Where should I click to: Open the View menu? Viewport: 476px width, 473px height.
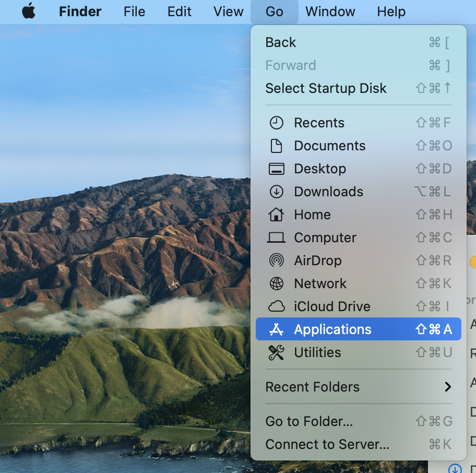coord(228,11)
